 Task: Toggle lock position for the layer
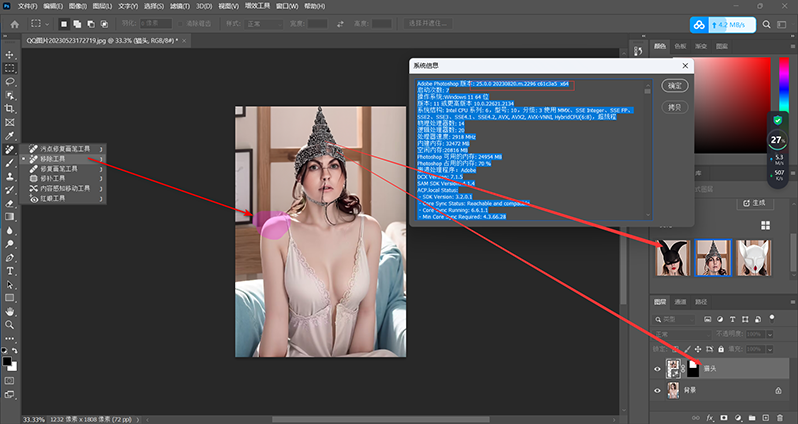tap(698, 349)
